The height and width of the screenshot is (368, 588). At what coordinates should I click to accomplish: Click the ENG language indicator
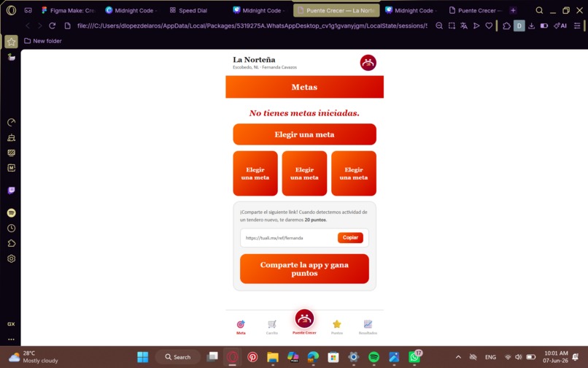click(x=490, y=357)
